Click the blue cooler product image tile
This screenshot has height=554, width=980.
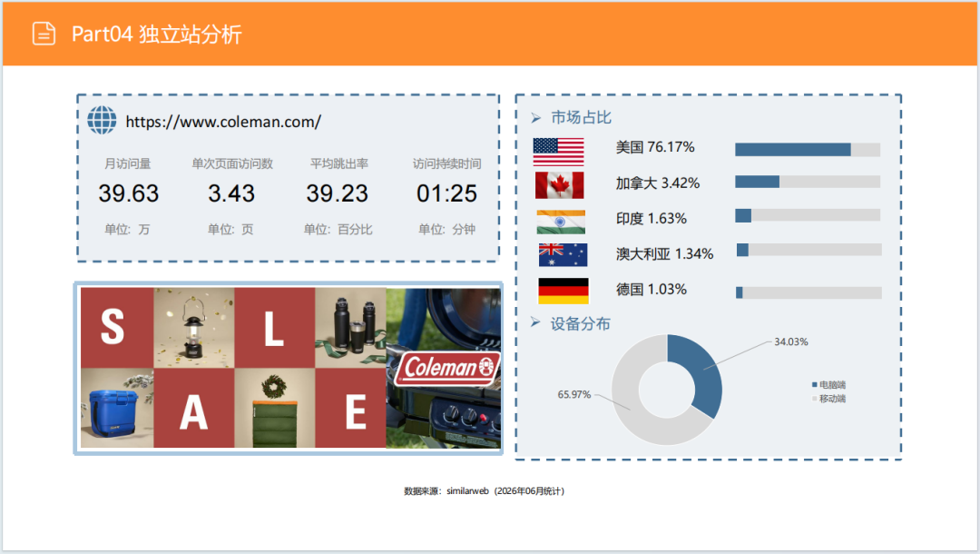pyautogui.click(x=117, y=408)
